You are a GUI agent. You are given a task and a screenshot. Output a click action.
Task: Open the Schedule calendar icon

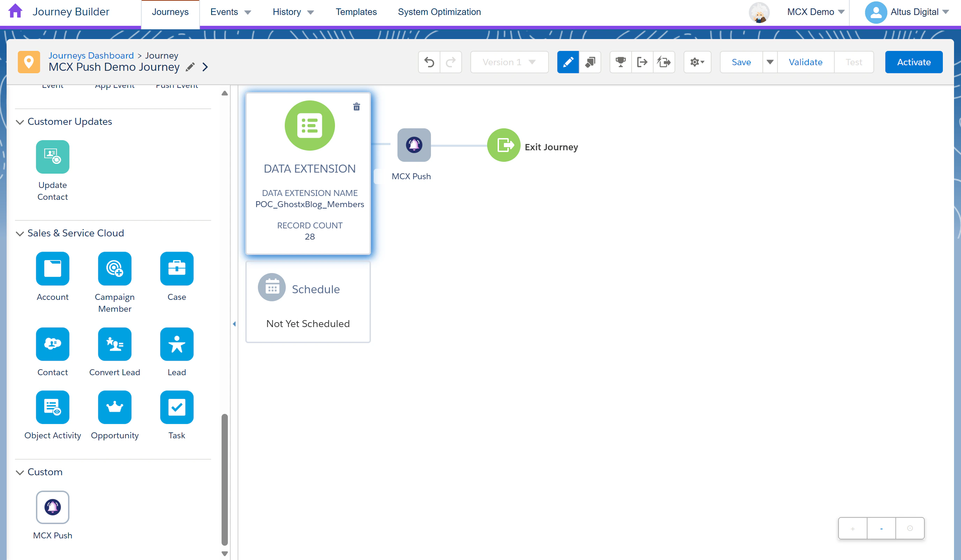click(x=272, y=287)
